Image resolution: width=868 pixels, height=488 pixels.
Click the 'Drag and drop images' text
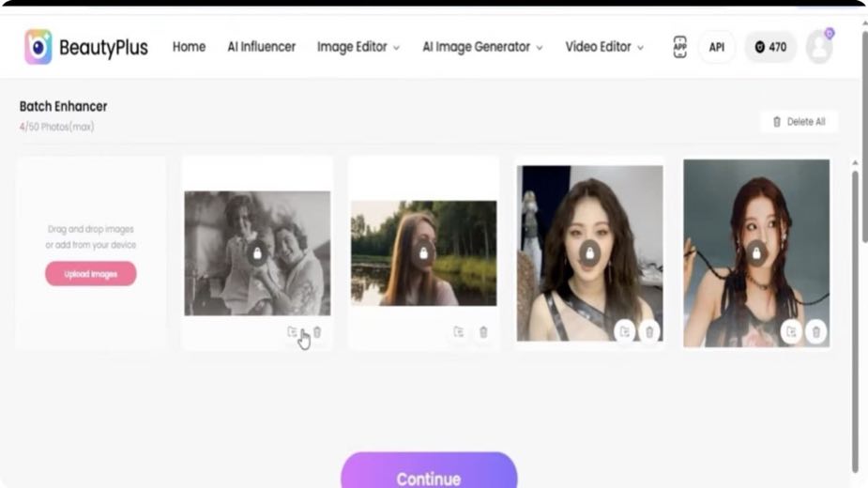tap(91, 229)
